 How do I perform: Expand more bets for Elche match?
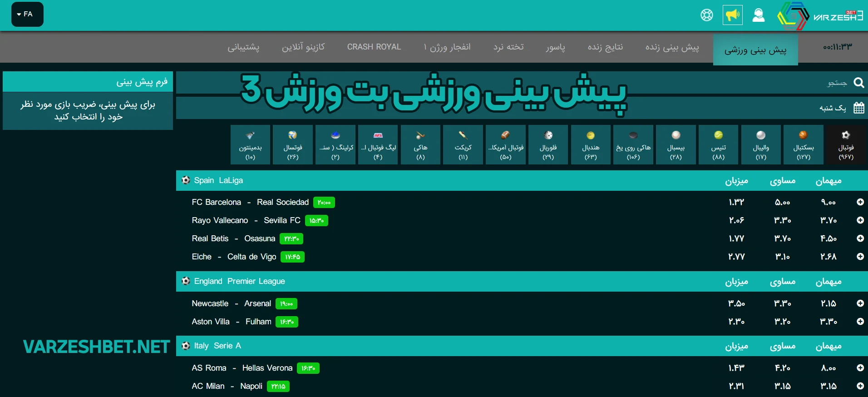pos(860,257)
